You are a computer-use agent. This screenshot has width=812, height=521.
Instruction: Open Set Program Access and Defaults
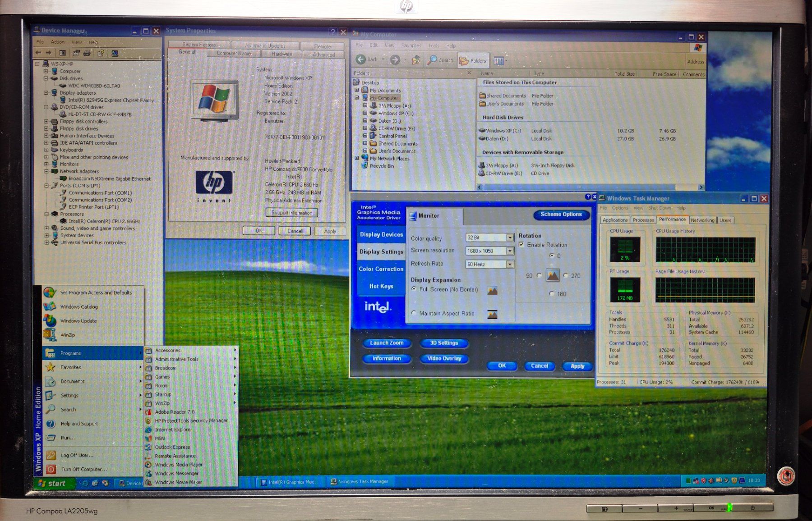(x=96, y=292)
